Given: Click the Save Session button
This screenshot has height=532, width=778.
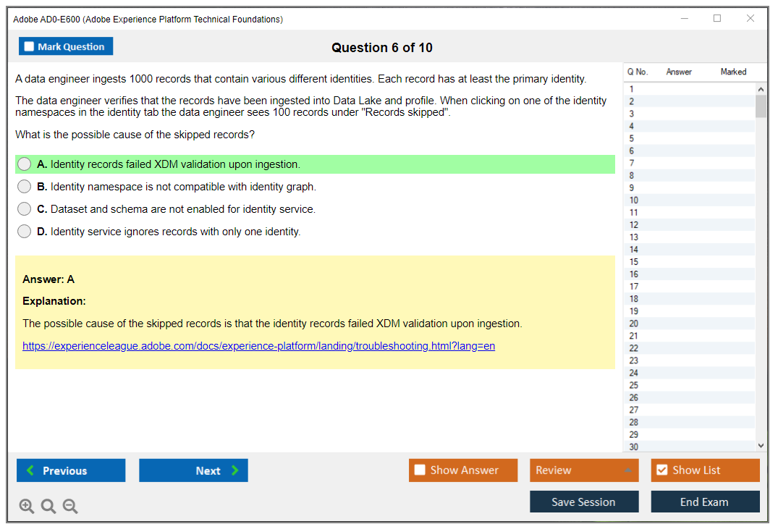Looking at the screenshot, I should coord(584,502).
